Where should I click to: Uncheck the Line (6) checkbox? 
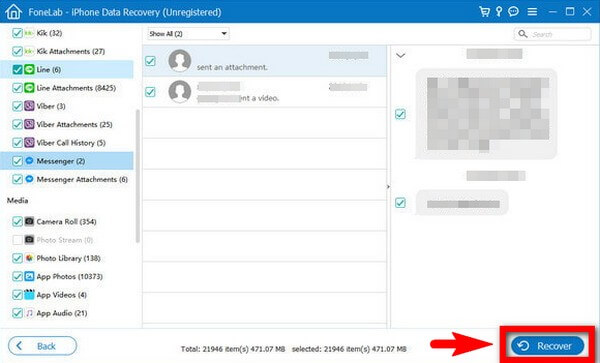tap(17, 69)
